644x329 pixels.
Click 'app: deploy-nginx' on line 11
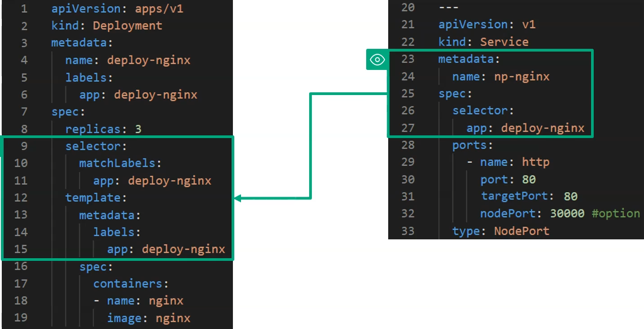pos(152,181)
